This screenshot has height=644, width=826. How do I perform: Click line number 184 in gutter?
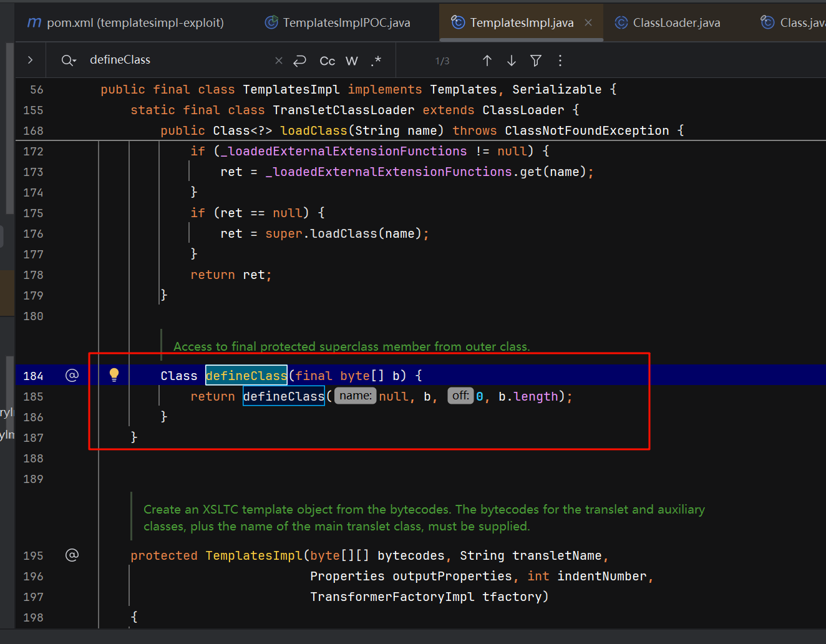click(x=33, y=376)
